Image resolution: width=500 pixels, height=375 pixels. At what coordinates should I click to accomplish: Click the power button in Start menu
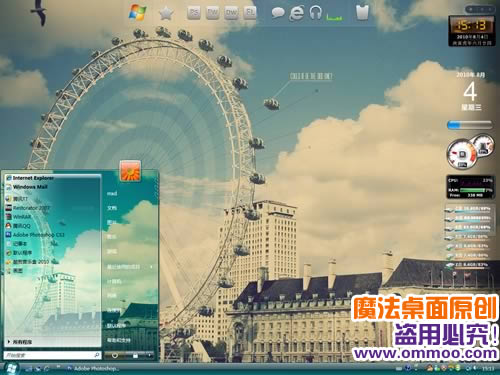click(x=115, y=356)
